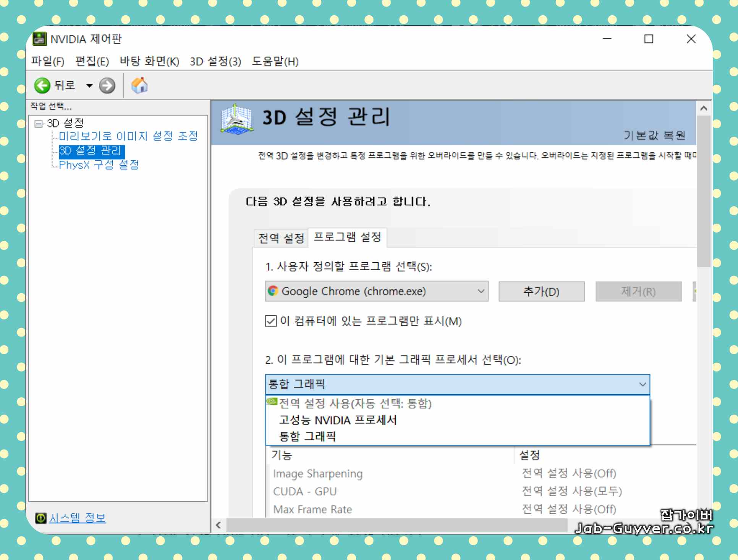Screen dimensions: 738x560
Task: Click the gray Forward arrow icon
Action: click(x=107, y=86)
